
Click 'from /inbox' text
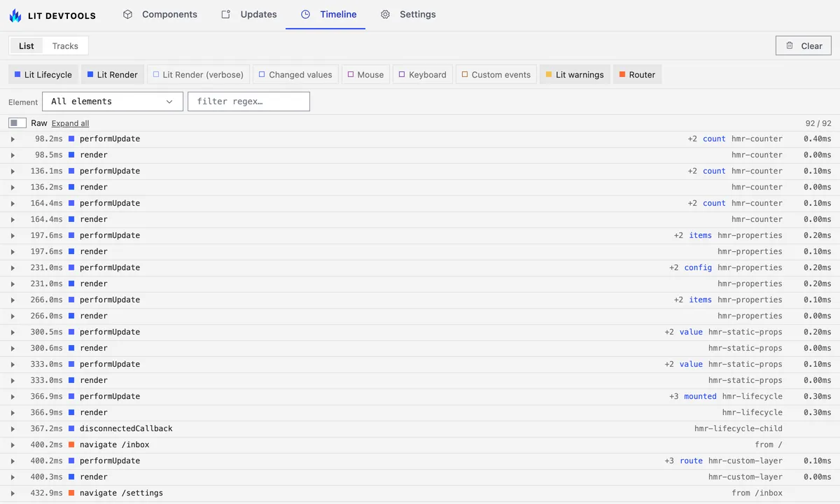[x=757, y=493]
